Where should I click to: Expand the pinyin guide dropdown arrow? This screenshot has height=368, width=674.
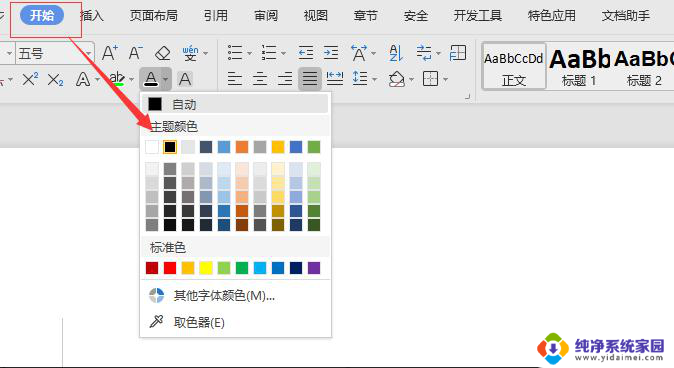[205, 54]
